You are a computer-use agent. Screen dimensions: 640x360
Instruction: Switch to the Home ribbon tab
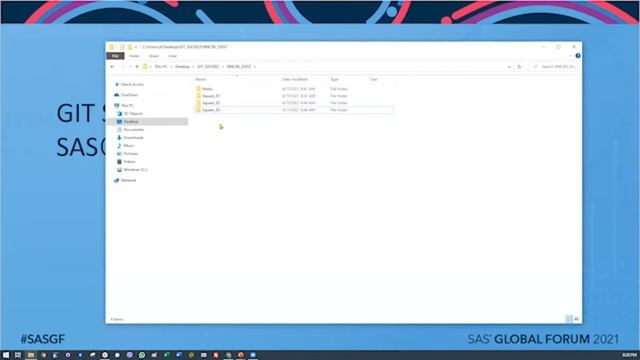(134, 56)
